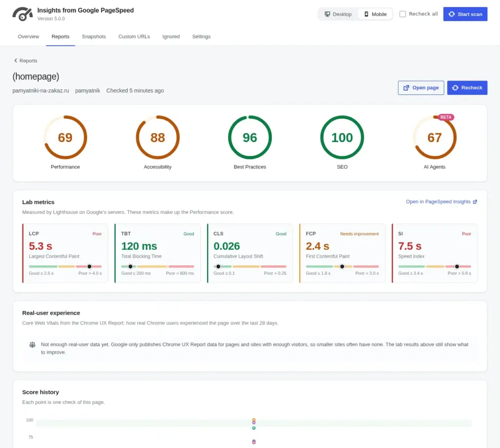
Task: Click the AI Agents score gauge 67
Action: (x=434, y=137)
